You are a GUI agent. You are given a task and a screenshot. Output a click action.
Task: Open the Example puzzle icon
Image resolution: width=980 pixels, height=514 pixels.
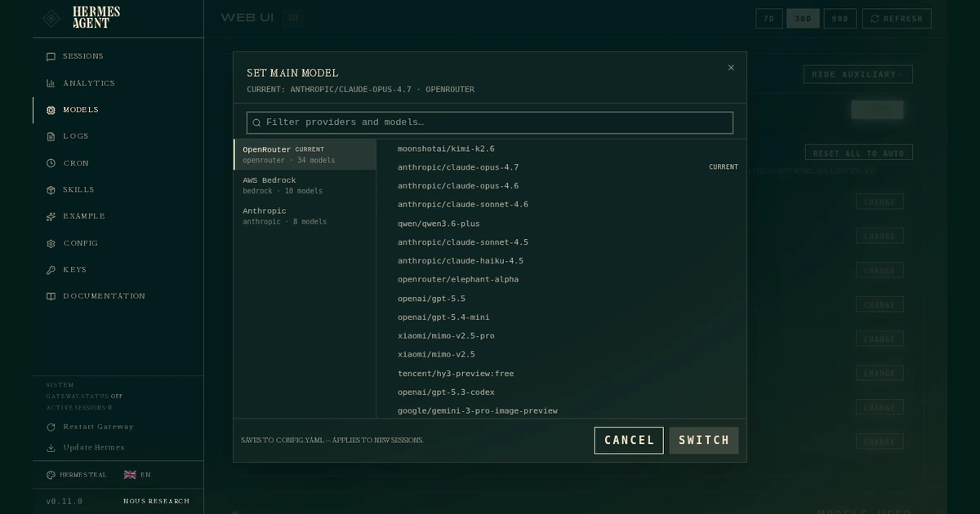[x=51, y=216]
